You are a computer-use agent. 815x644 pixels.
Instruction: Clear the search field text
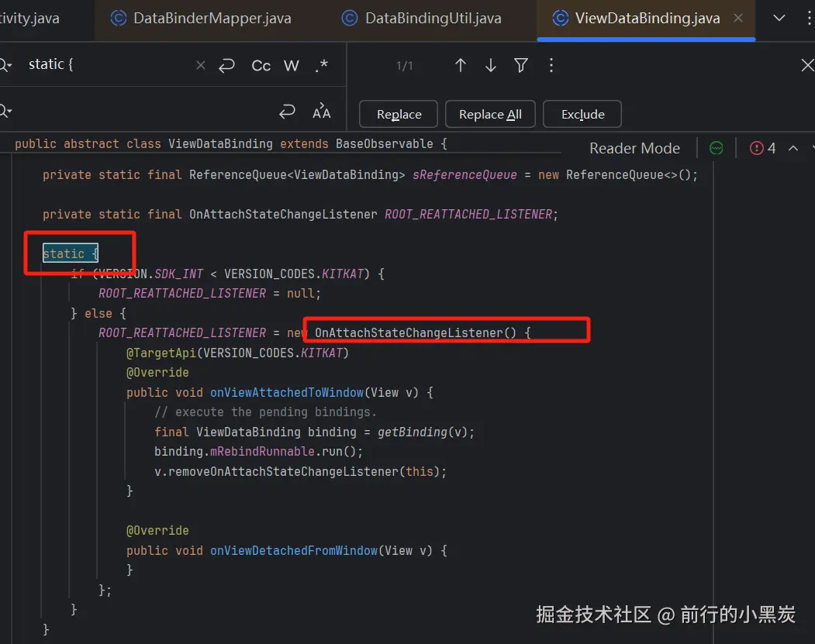coord(201,65)
